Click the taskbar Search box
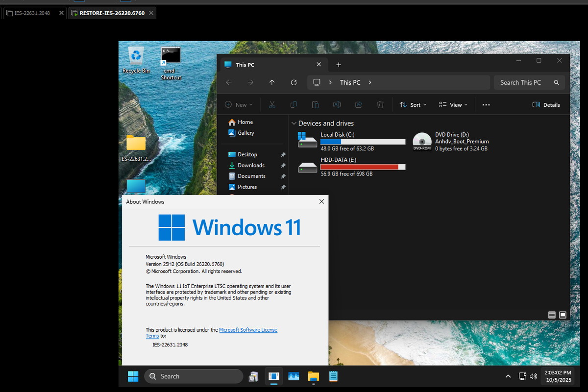 (194, 376)
